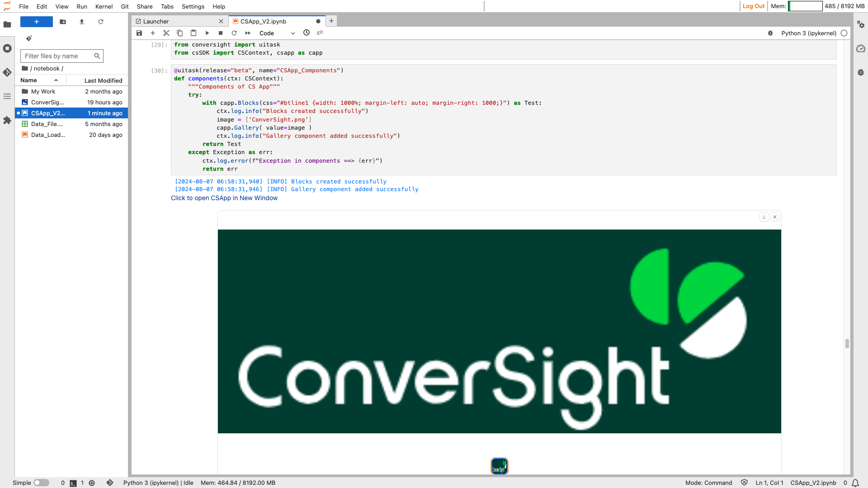Click the memory usage bar
This screenshot has height=488, width=868.
click(x=805, y=6)
